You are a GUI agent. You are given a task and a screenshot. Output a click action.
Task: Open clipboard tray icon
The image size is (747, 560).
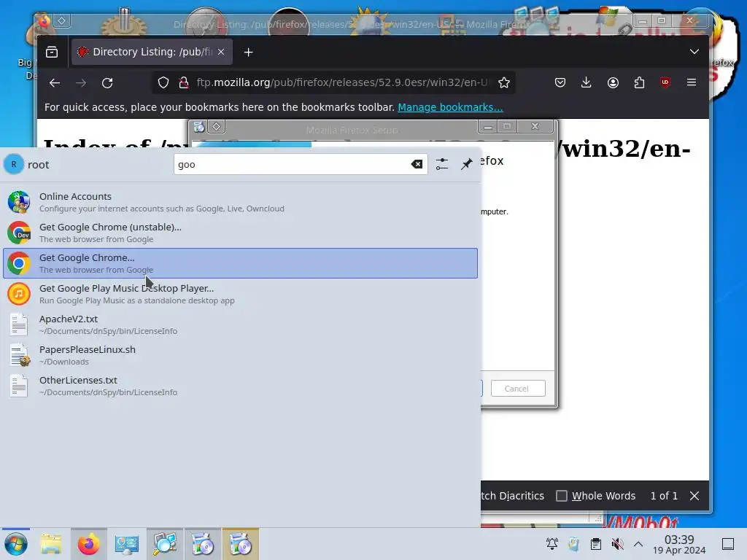595,544
